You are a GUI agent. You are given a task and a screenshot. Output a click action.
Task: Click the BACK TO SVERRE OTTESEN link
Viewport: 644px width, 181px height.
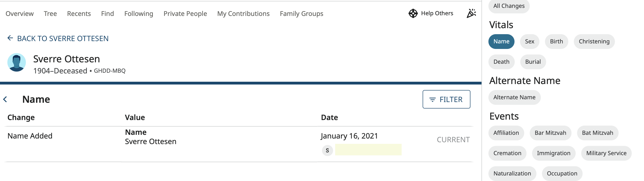point(63,38)
